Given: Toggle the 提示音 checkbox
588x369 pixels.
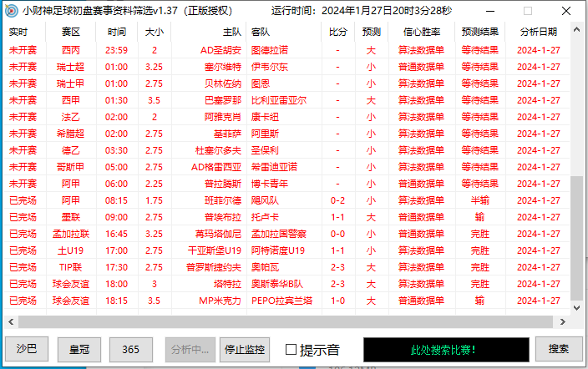Looking at the screenshot, I should pos(291,350).
